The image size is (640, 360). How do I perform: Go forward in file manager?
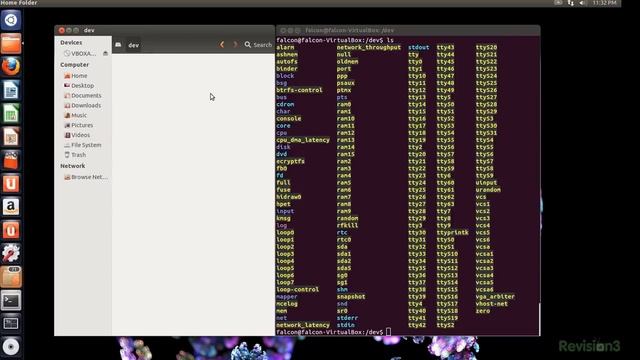point(235,44)
